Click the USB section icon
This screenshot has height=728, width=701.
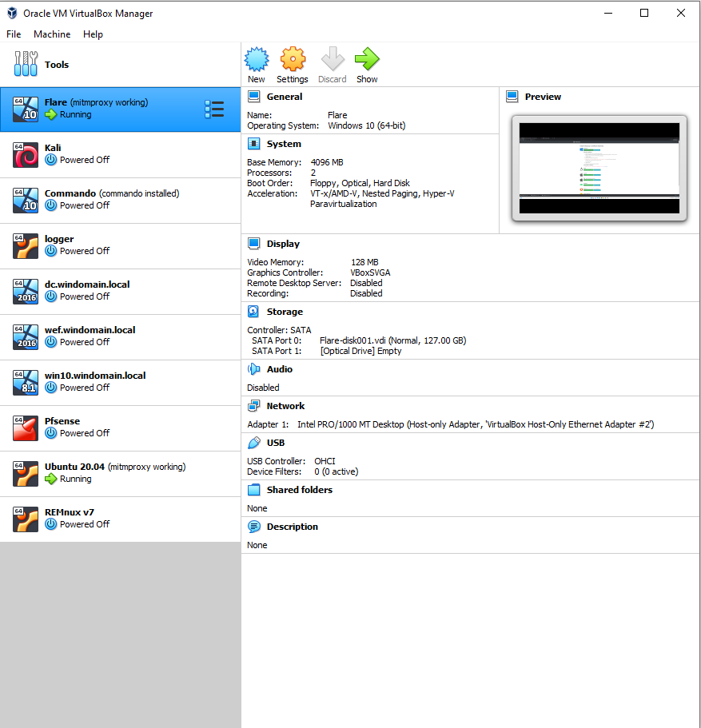tap(253, 443)
